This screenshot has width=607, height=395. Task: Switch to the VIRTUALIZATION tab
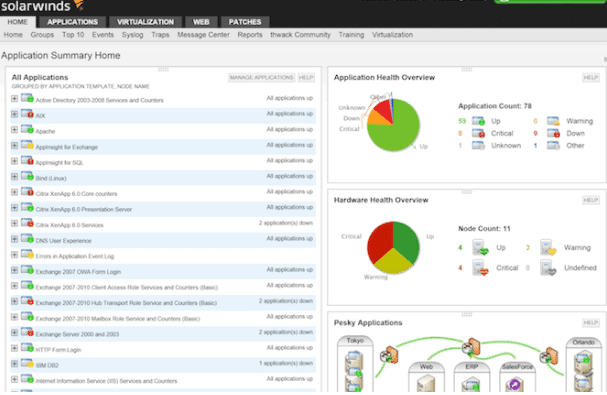coord(145,22)
